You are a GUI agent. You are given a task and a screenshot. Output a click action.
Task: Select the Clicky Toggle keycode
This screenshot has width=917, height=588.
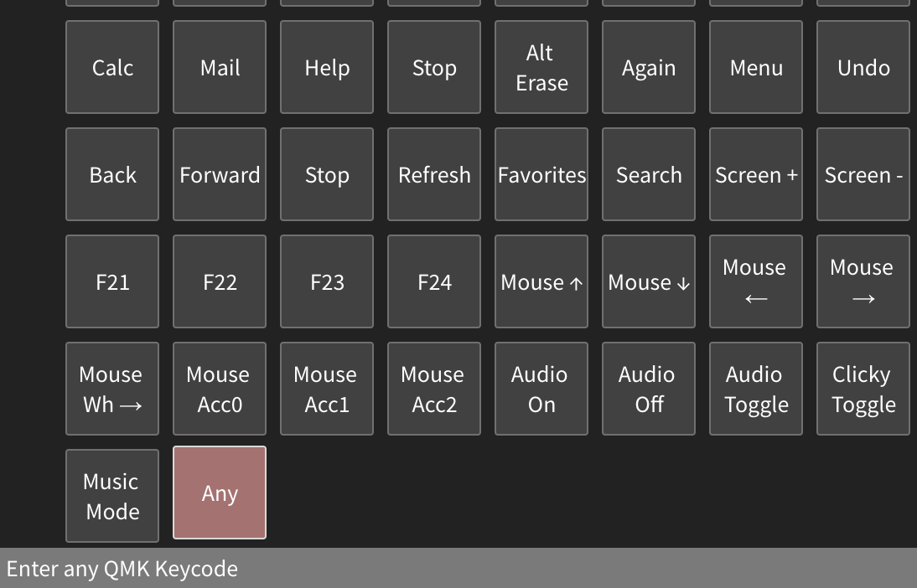pyautogui.click(x=863, y=389)
